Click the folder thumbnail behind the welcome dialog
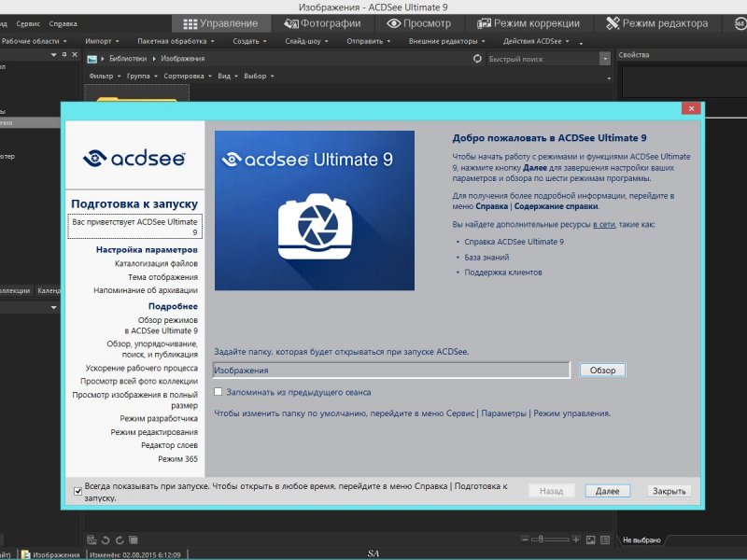This screenshot has width=747, height=560. (136, 93)
